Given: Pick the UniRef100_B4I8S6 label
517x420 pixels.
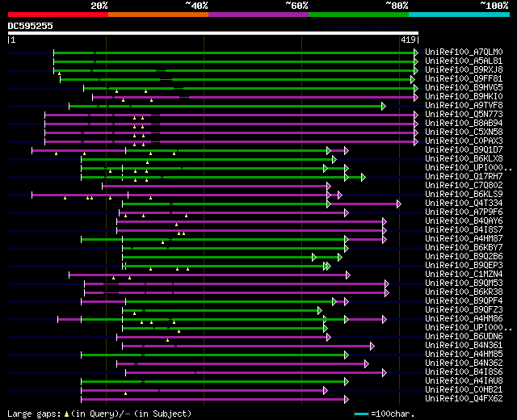Looking at the screenshot, I should pyautogui.click(x=464, y=372).
